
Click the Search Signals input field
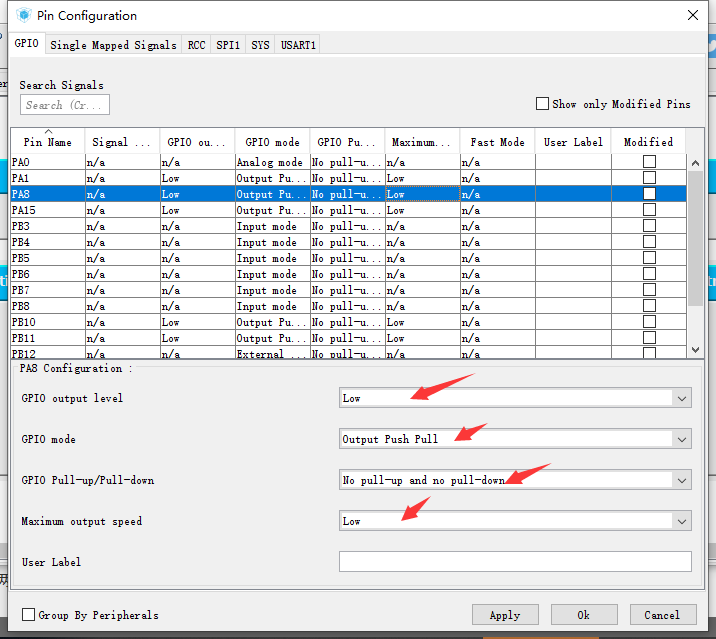point(65,105)
